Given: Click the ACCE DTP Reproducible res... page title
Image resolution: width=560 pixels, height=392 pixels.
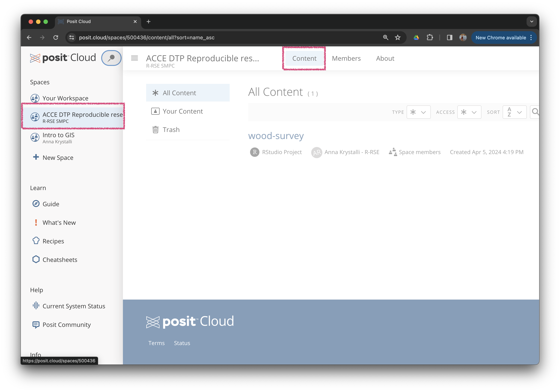Looking at the screenshot, I should 202,58.
